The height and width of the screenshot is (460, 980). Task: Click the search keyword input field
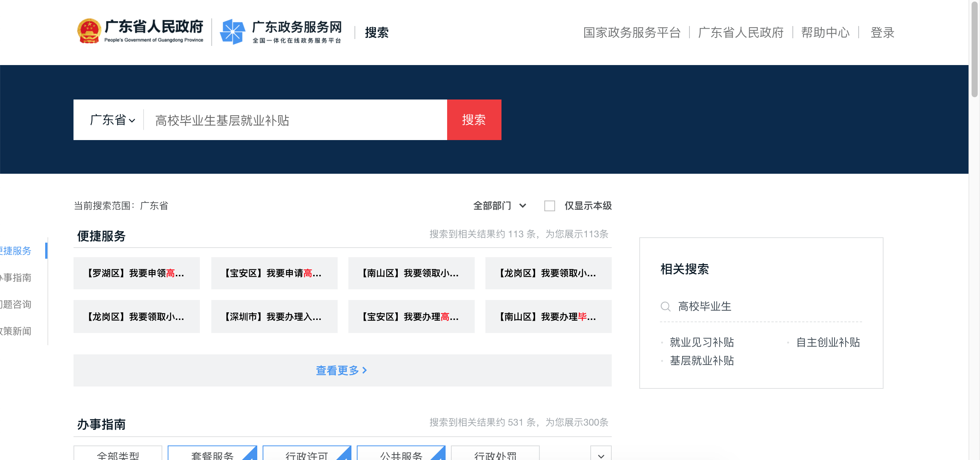[x=295, y=120]
